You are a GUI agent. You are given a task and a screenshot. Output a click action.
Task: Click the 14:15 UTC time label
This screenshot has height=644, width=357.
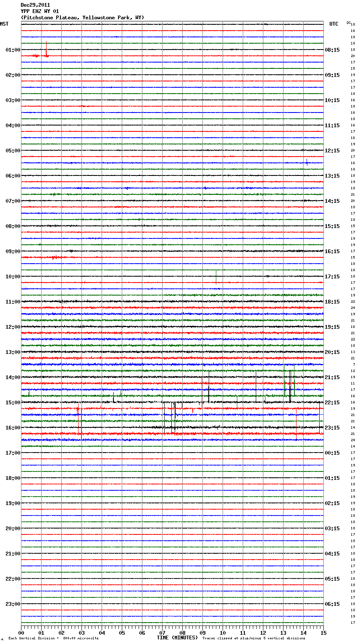pyautogui.click(x=332, y=201)
